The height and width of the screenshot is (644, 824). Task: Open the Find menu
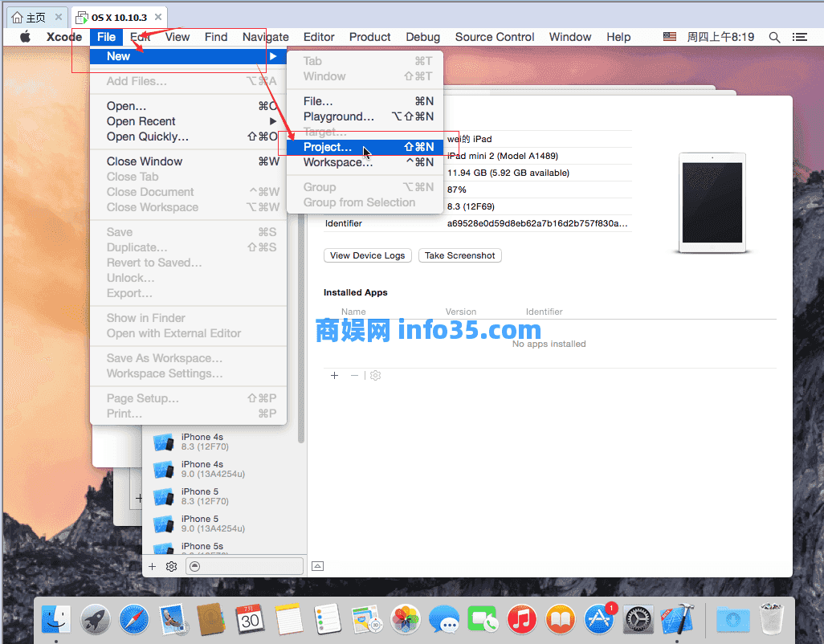(x=216, y=37)
